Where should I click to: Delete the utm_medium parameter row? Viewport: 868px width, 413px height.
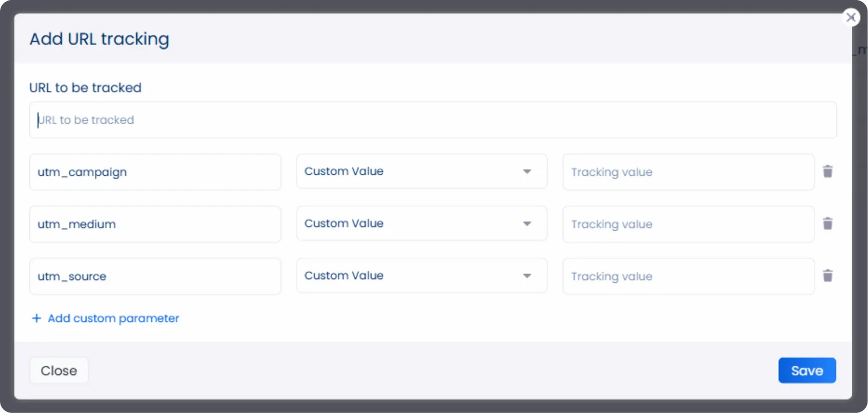(x=827, y=224)
